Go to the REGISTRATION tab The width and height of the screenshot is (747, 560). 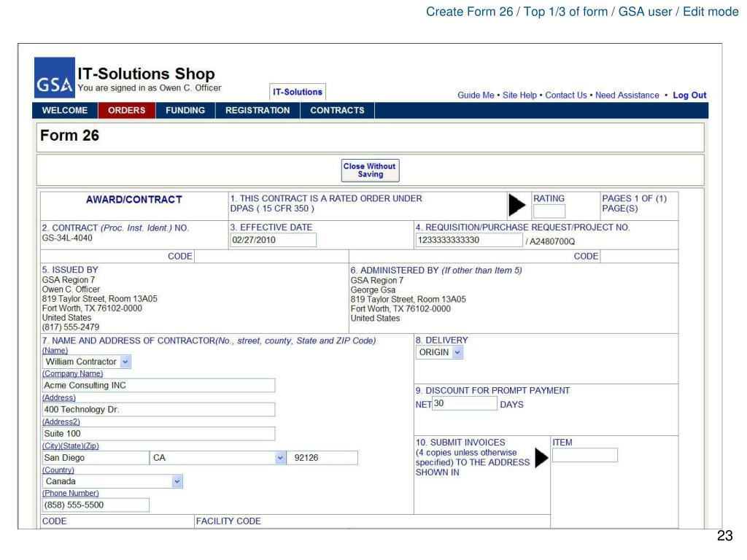click(258, 111)
